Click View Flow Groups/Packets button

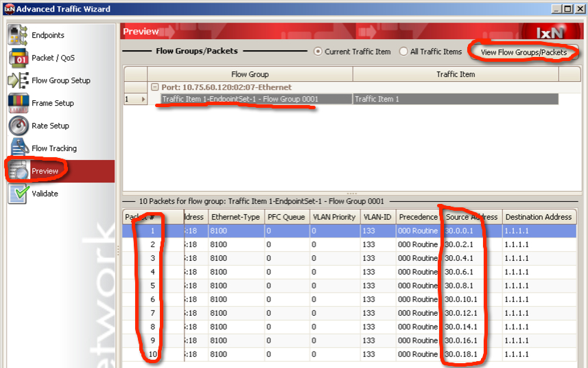[x=524, y=52]
